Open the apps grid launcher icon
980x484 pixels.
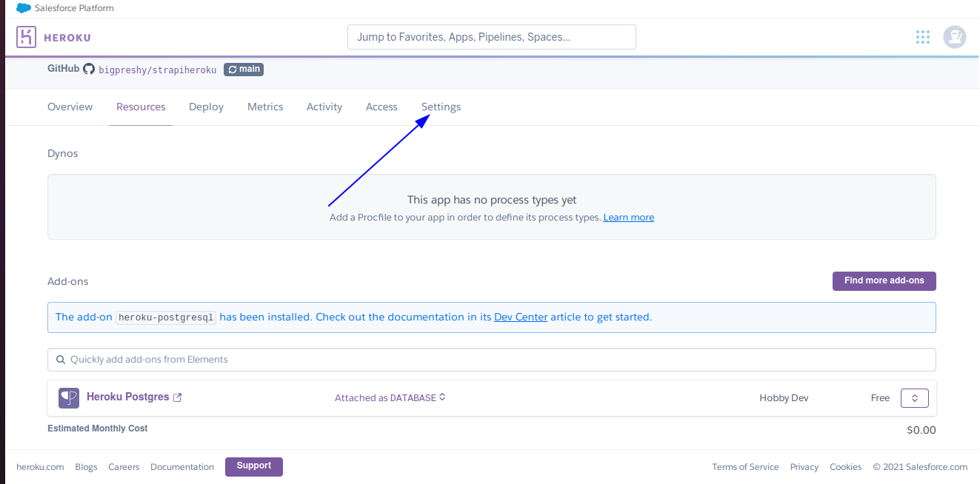click(922, 37)
